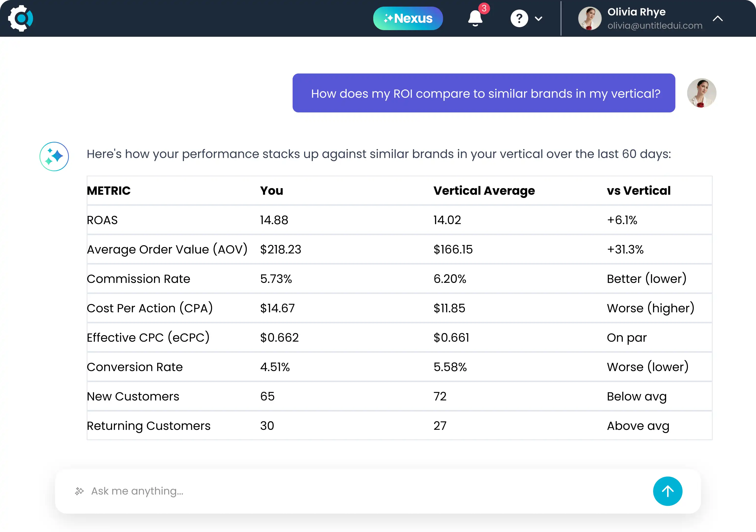
Task: Select the 27 vertical returning value
Action: [x=440, y=426]
